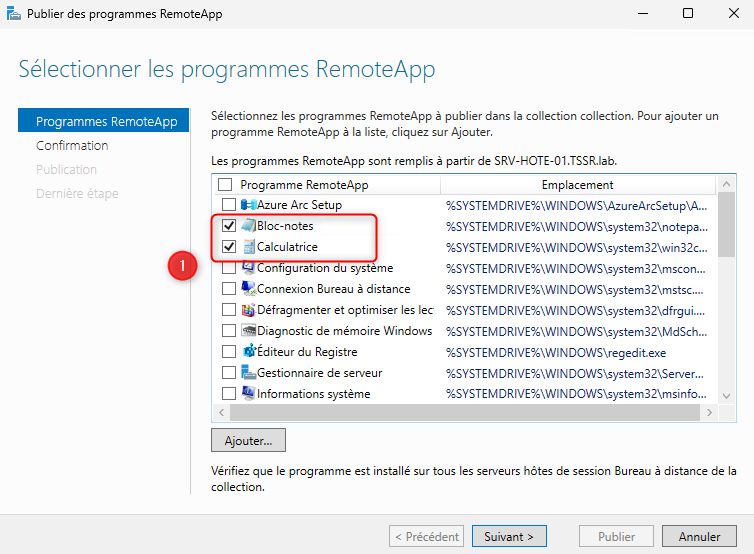Click the regedit.exe path cell
The image size is (754, 554).
pos(556,353)
